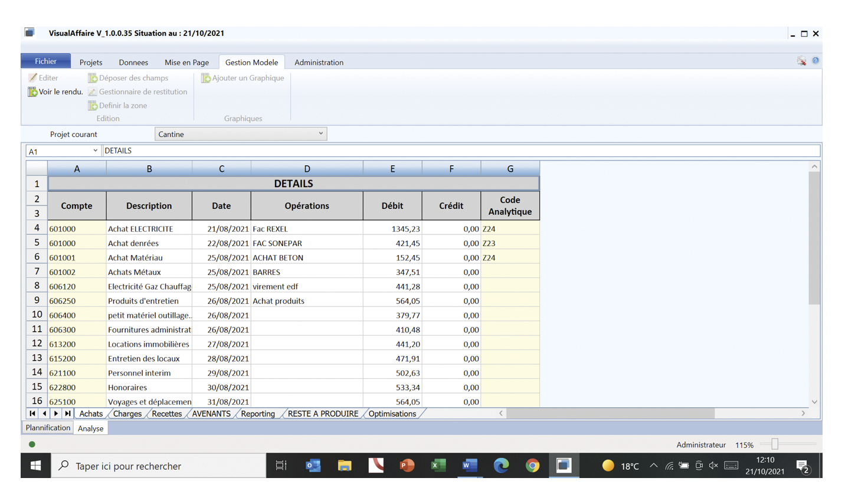Click the vertical scrollbar down arrow
Viewport: 845px width, 504px height.
pyautogui.click(x=814, y=402)
